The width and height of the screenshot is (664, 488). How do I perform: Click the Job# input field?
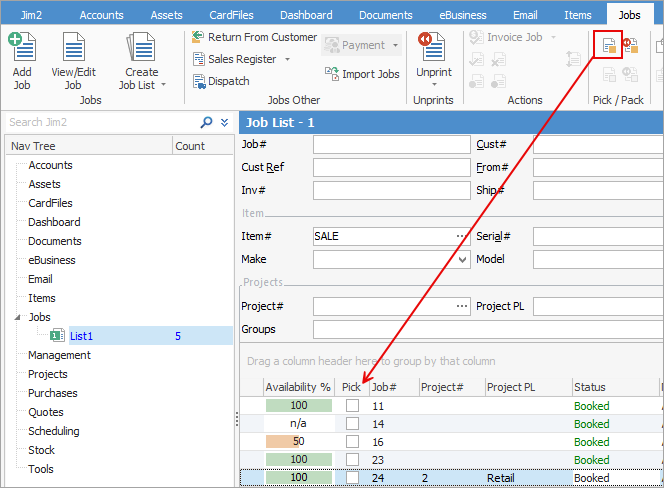pos(392,144)
